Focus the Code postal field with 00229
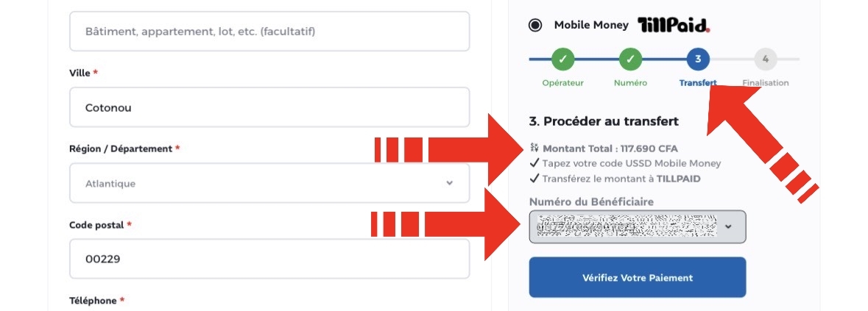The height and width of the screenshot is (311, 868). [269, 259]
